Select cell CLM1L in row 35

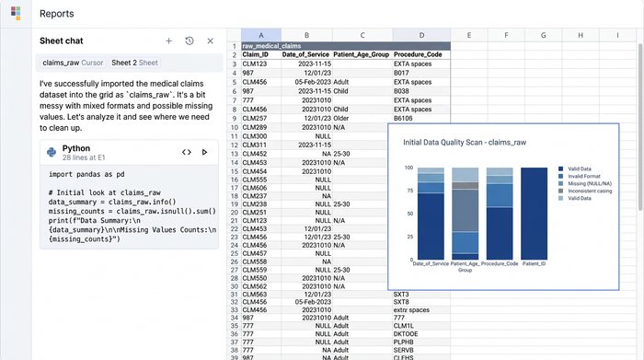[x=421, y=326]
